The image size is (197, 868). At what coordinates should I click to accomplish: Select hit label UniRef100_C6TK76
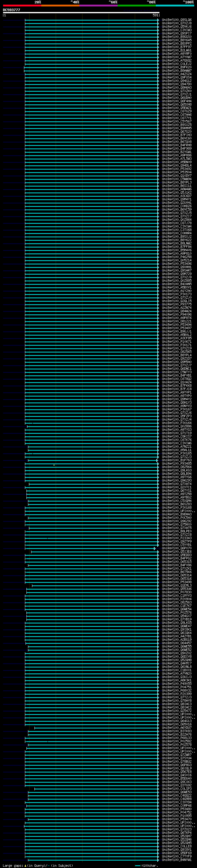pos(177,440)
